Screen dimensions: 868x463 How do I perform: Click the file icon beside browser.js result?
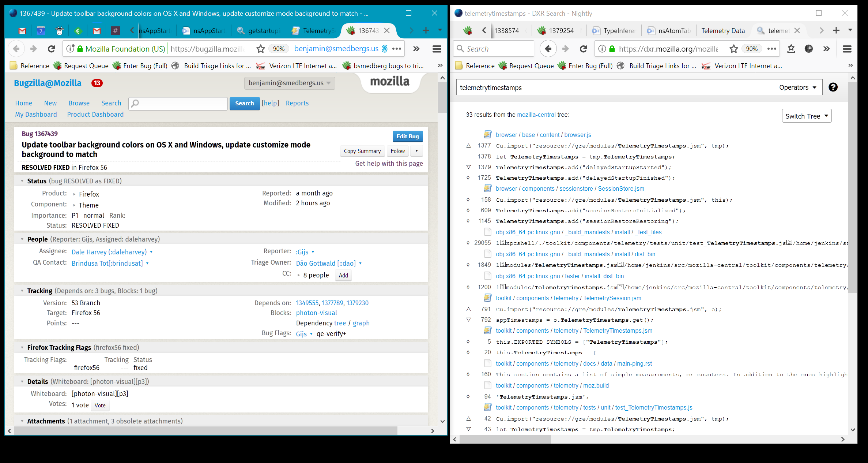pyautogui.click(x=487, y=135)
